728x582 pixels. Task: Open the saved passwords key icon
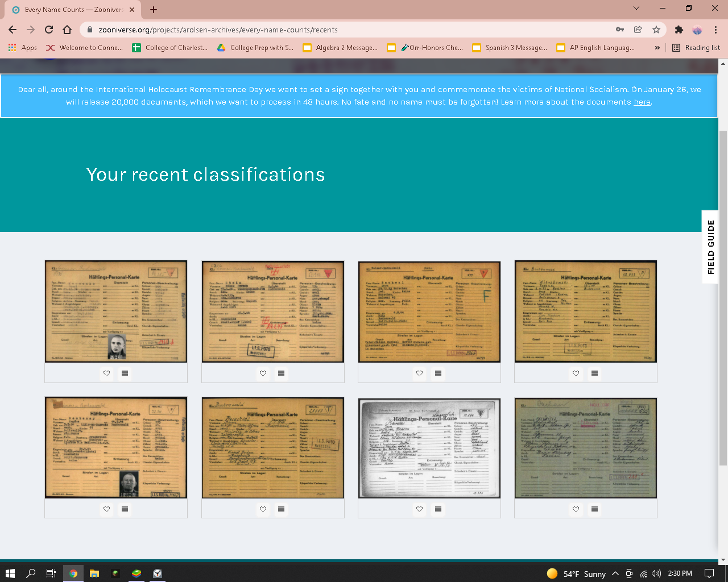(620, 30)
